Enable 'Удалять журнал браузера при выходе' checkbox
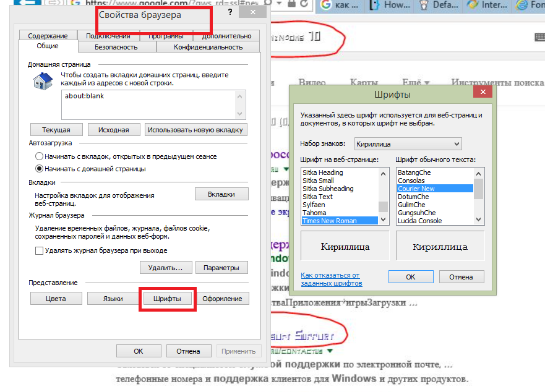 click(40, 250)
